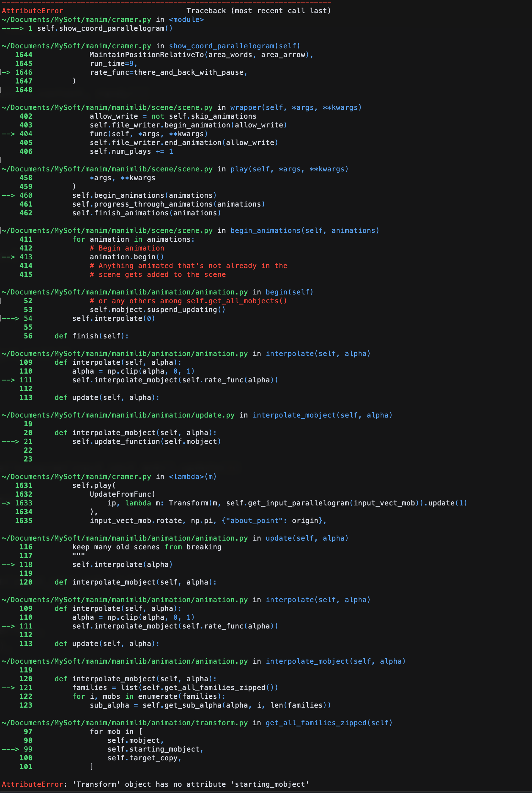Select the AttributeError header at the top

tap(33, 10)
